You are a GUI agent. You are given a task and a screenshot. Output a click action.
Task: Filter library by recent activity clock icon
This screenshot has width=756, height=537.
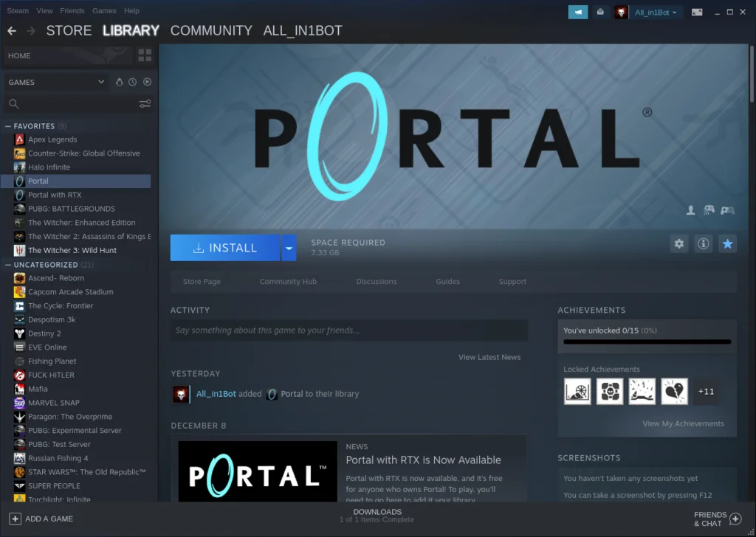click(132, 82)
